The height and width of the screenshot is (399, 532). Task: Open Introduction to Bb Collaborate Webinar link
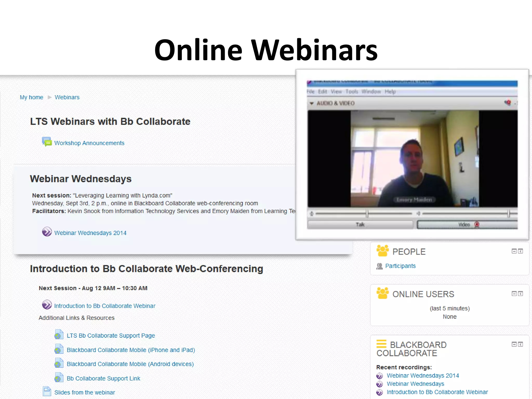point(105,306)
